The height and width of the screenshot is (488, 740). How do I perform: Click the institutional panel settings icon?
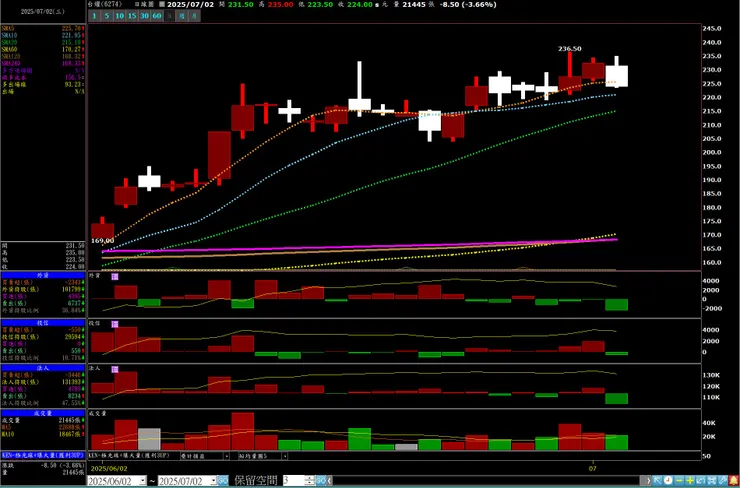[x=115, y=369]
